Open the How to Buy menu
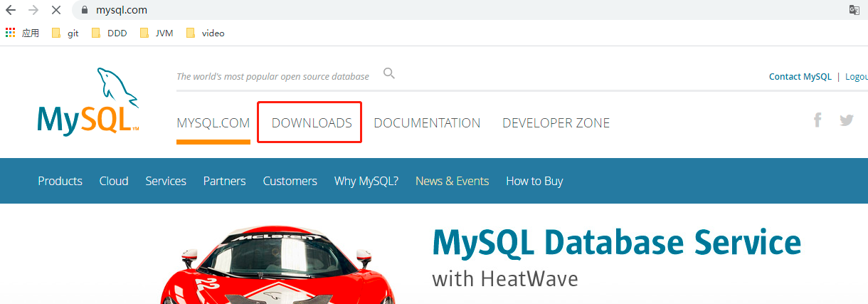Image resolution: width=868 pixels, height=304 pixels. (x=534, y=181)
